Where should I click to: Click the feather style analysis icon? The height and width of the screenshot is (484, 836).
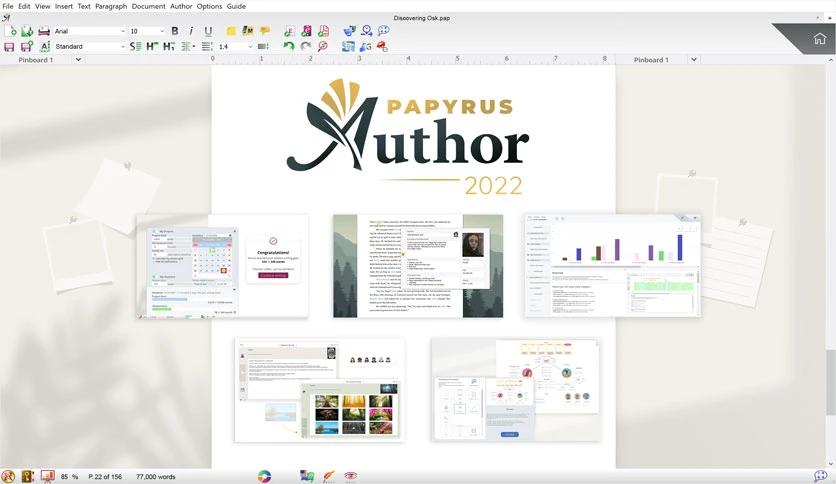click(x=329, y=476)
